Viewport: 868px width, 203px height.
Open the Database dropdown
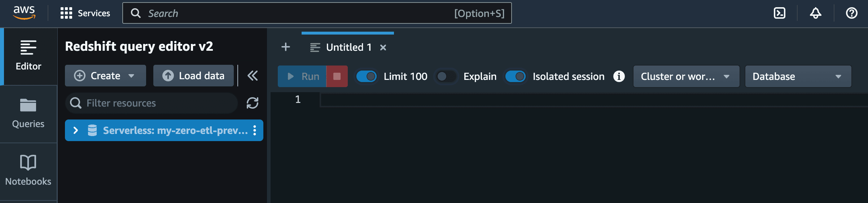coord(798,76)
